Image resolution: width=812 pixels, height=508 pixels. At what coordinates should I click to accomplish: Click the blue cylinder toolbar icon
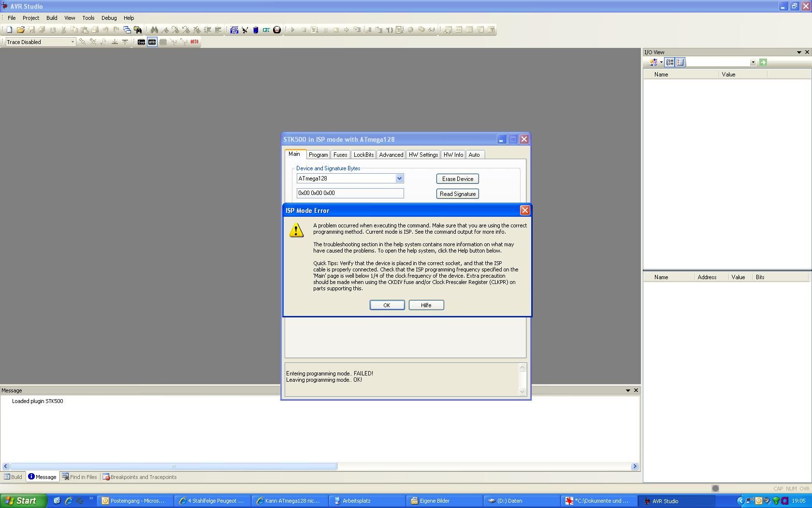[x=256, y=30]
